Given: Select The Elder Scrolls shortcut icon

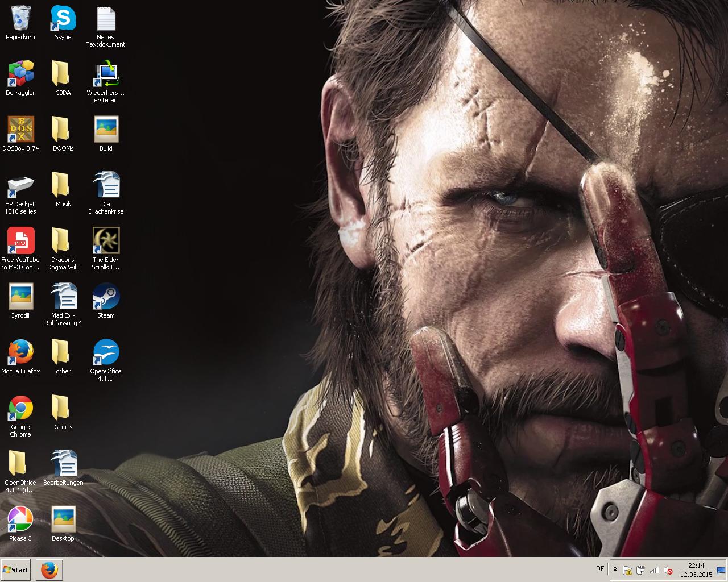Looking at the screenshot, I should [106, 241].
